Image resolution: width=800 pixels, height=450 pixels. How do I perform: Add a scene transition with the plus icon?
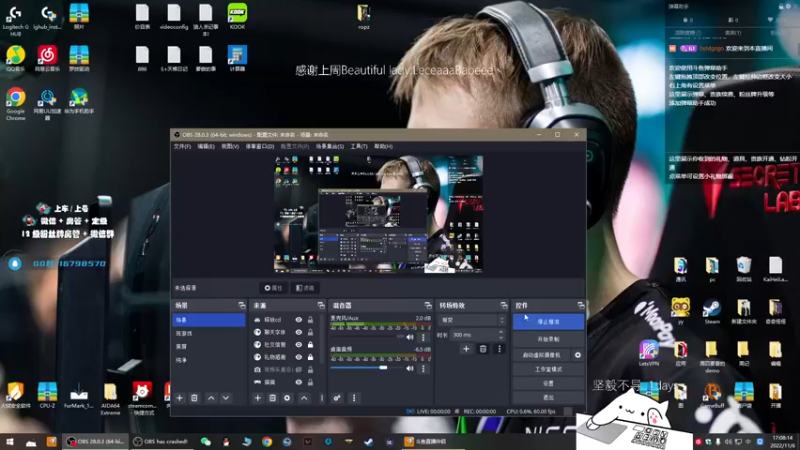click(x=466, y=349)
